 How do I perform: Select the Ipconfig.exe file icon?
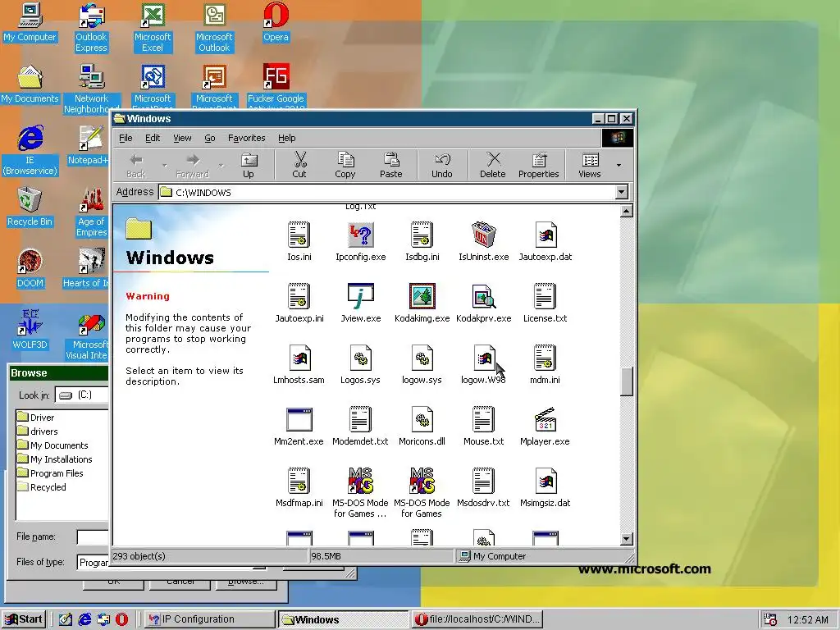(361, 235)
